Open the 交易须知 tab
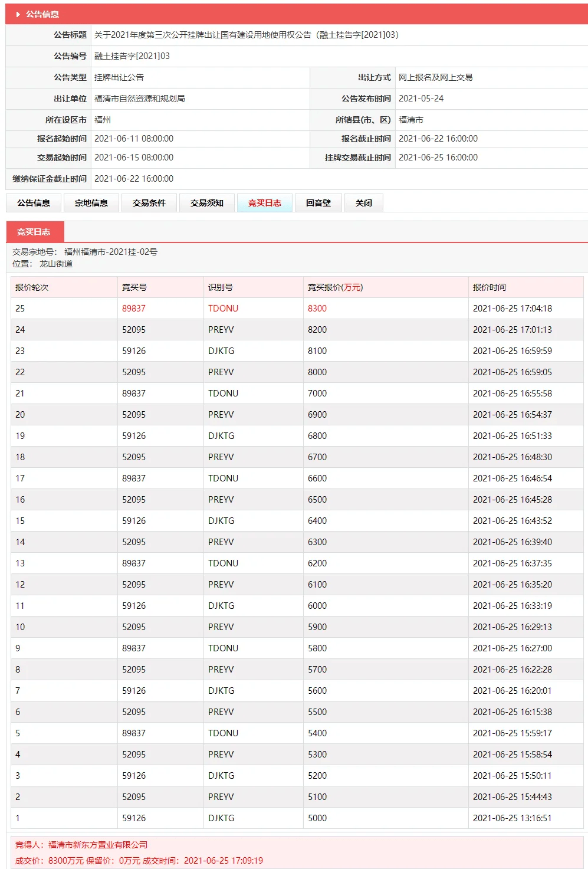Image resolution: width=588 pixels, height=869 pixels. point(207,202)
